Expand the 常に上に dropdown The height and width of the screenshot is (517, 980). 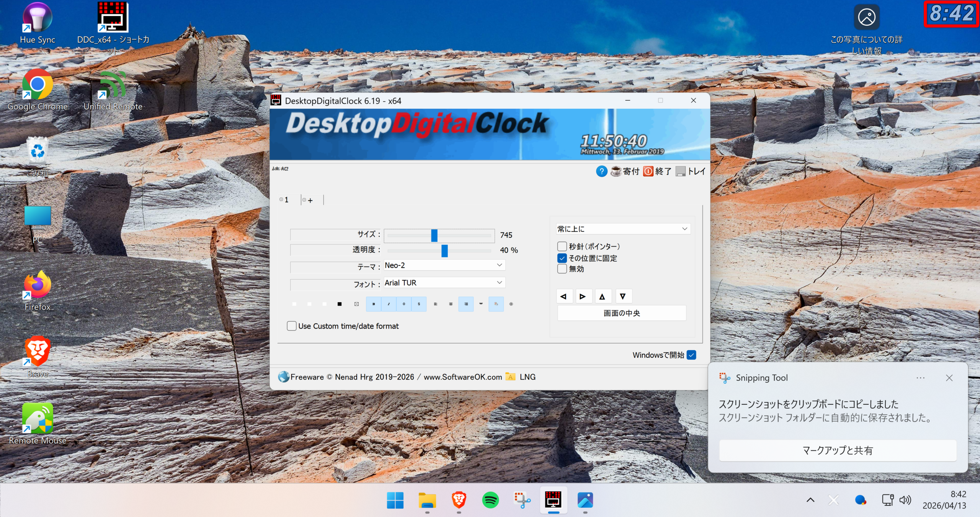tap(622, 229)
